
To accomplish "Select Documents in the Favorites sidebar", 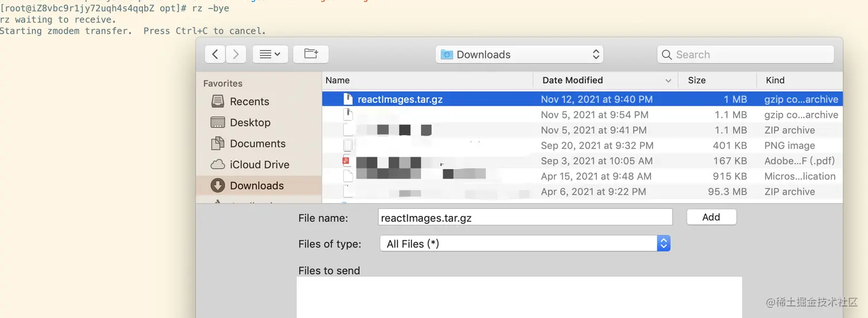I will (x=257, y=144).
